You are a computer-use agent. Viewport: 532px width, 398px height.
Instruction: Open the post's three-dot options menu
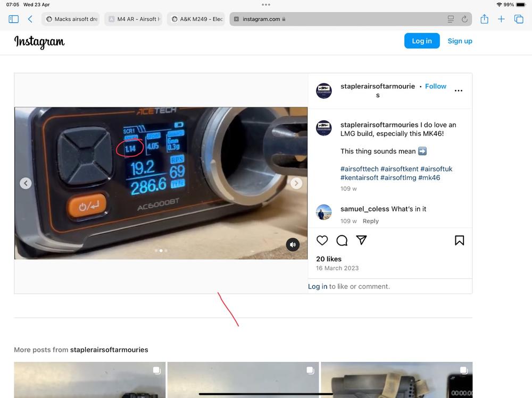[x=458, y=91]
